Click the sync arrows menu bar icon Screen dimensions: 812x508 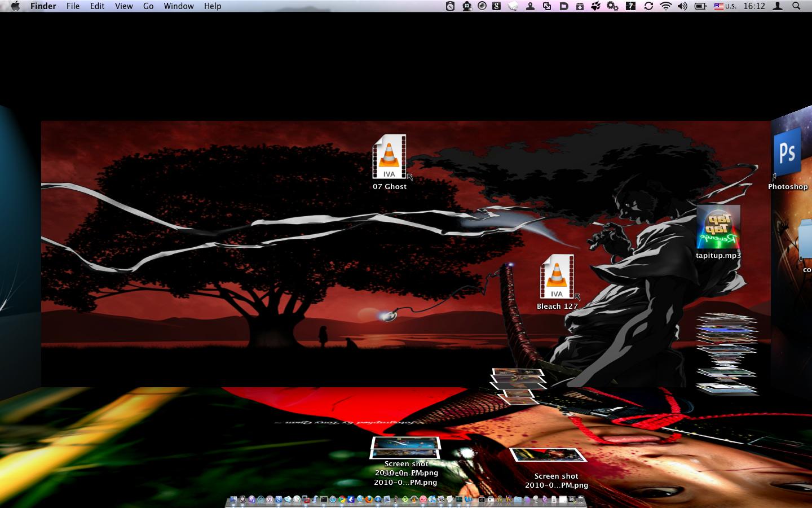coord(648,6)
